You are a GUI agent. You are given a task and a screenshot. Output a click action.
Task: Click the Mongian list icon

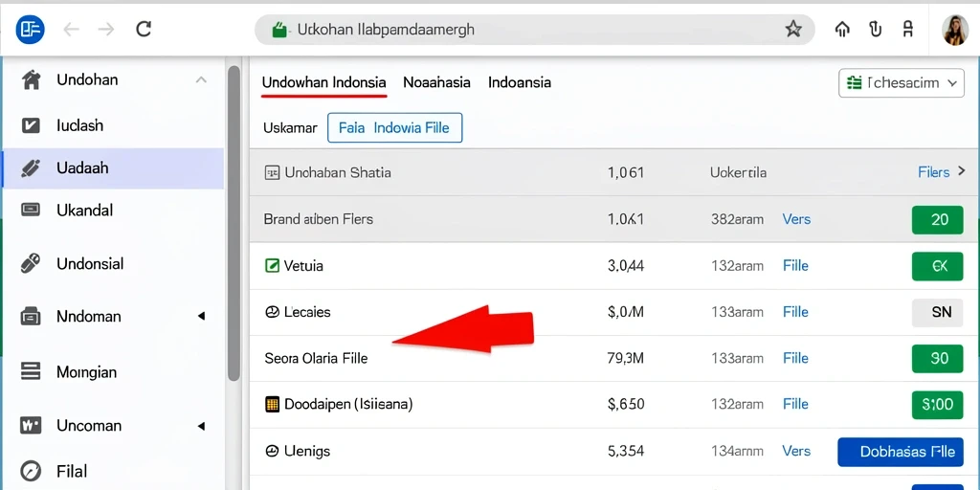[x=31, y=371]
